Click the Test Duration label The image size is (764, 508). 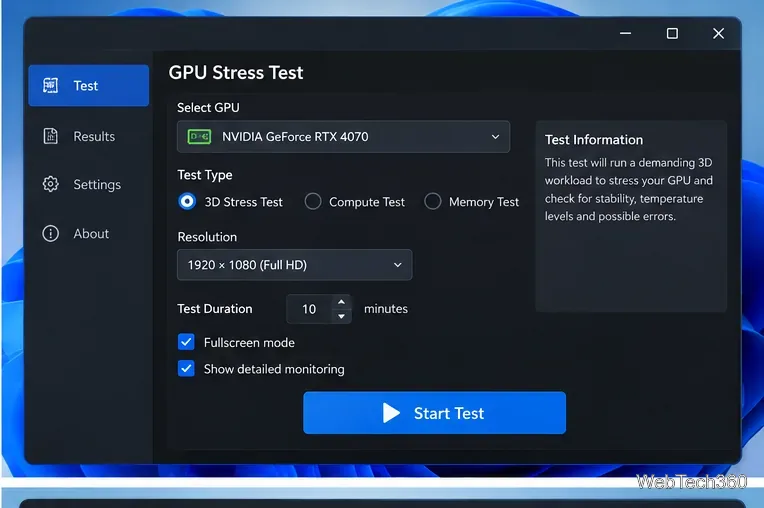215,309
